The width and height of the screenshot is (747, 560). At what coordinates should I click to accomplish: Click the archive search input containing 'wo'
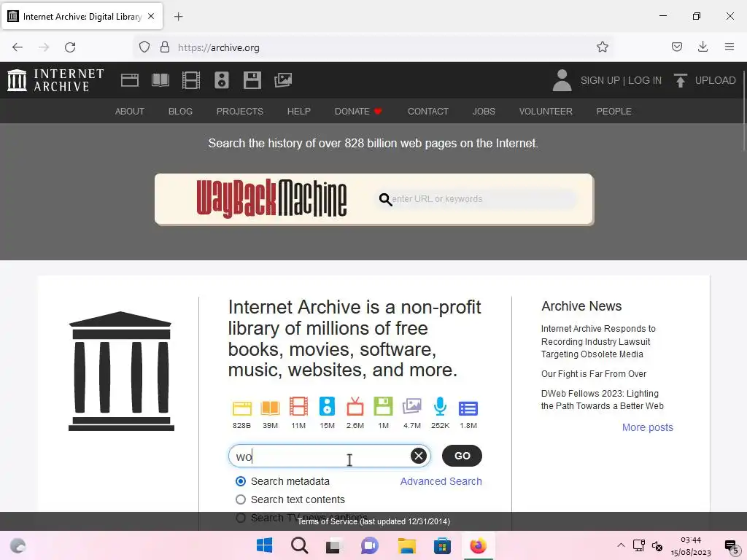330,456
